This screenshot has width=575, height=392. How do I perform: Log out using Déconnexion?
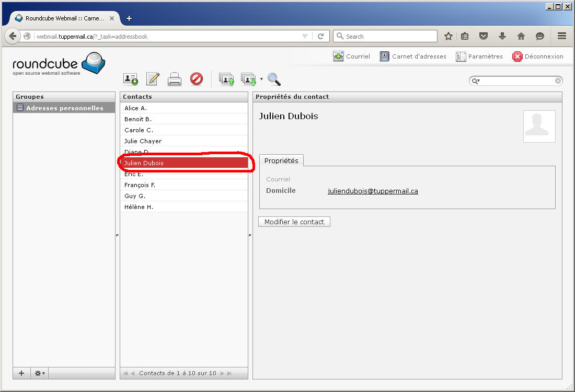(537, 56)
